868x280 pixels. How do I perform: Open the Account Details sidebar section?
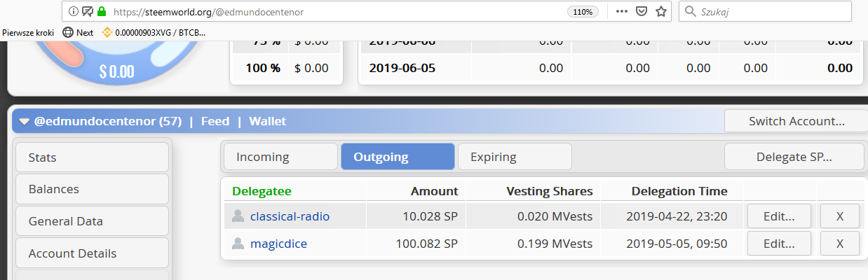click(93, 253)
